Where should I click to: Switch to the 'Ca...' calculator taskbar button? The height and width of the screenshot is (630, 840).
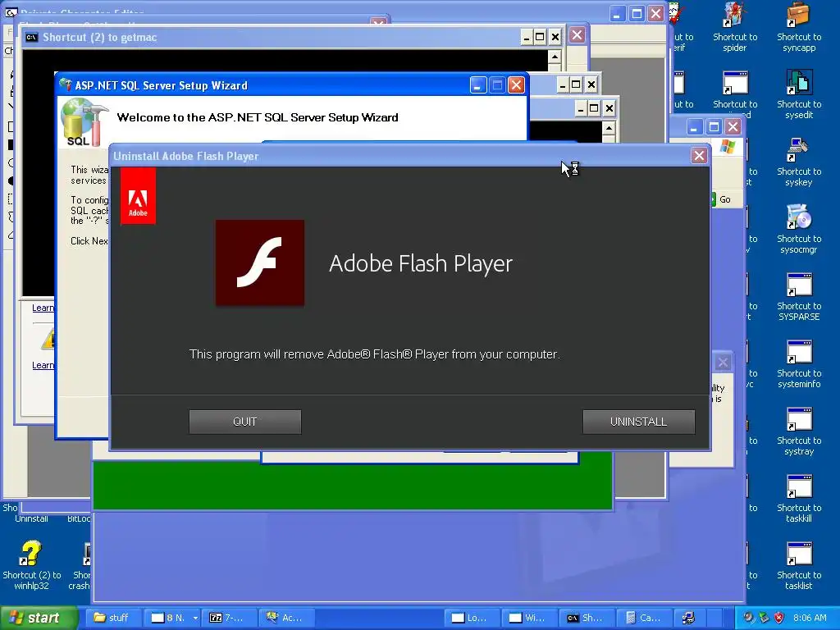click(x=645, y=619)
